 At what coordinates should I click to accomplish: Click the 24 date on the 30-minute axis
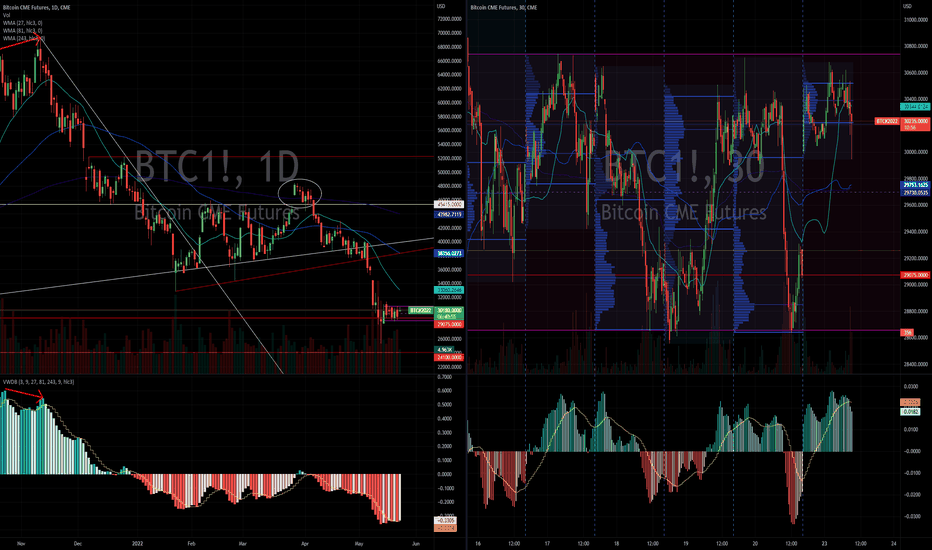[894, 543]
